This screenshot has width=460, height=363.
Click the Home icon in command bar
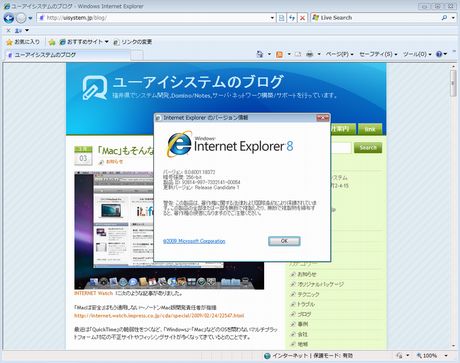click(260, 54)
